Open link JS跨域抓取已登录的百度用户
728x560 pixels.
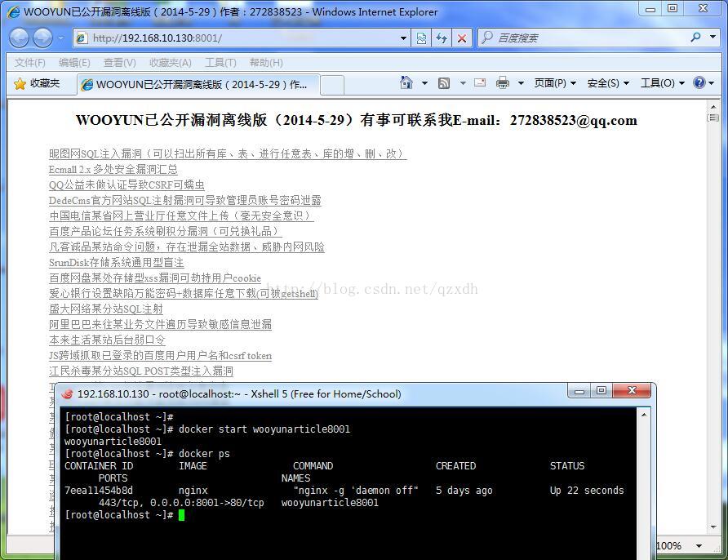coord(160,355)
